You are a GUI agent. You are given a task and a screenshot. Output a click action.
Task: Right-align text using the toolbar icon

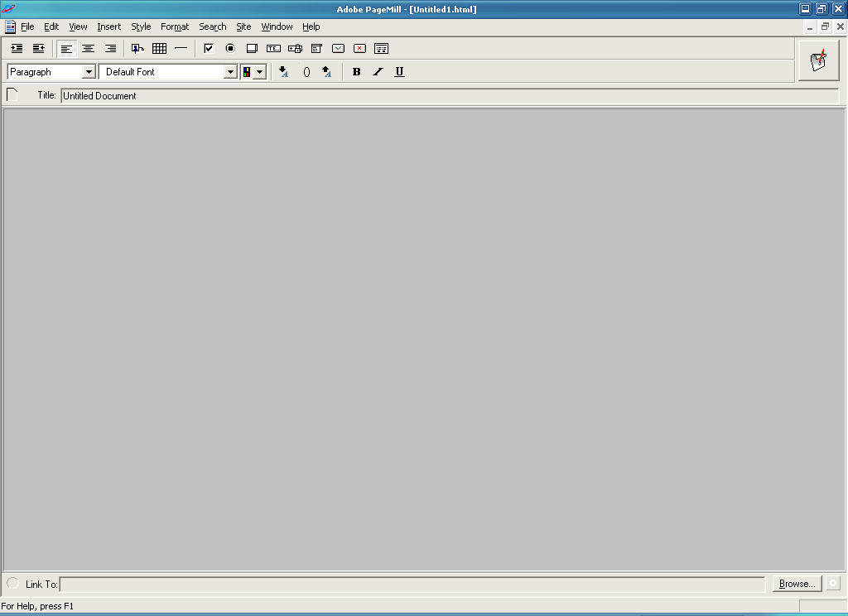click(109, 49)
